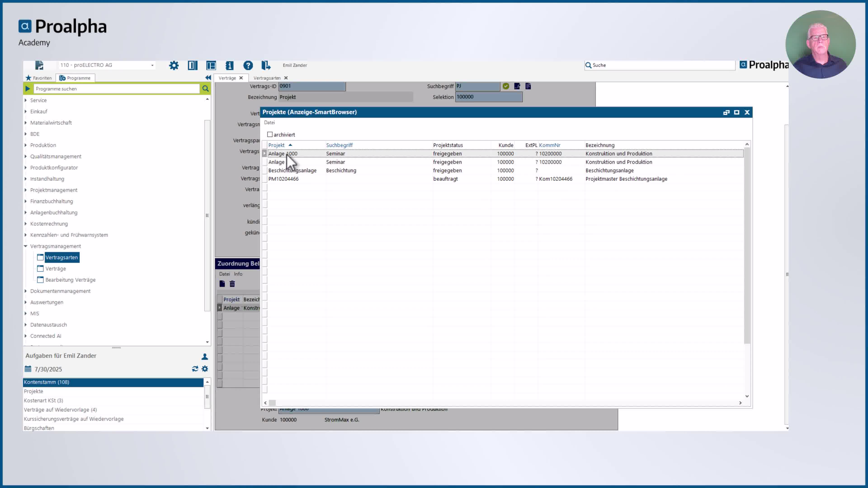Expand the Materialwirtschaft tree node
The width and height of the screenshot is (868, 488).
pyautogui.click(x=26, y=123)
